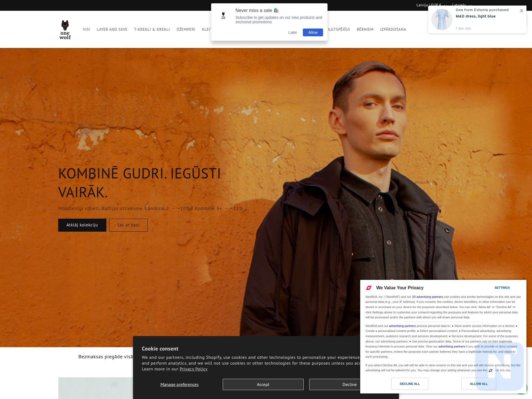This screenshot has height=399, width=532.
Task: Click the 'We Value Your Privacy' heading
Action: pyautogui.click(x=400, y=288)
